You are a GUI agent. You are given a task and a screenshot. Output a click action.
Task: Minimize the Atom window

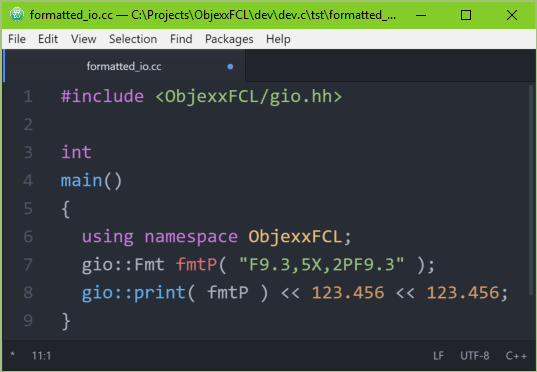coord(421,15)
